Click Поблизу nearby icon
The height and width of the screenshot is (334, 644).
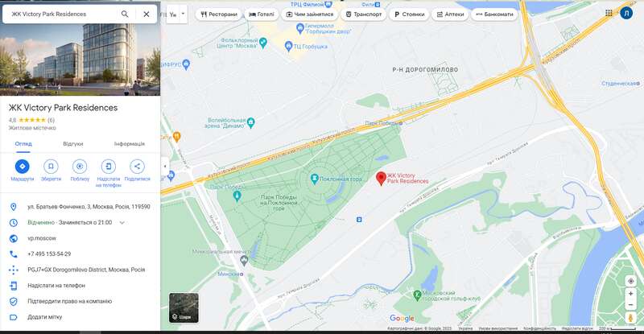pyautogui.click(x=80, y=167)
